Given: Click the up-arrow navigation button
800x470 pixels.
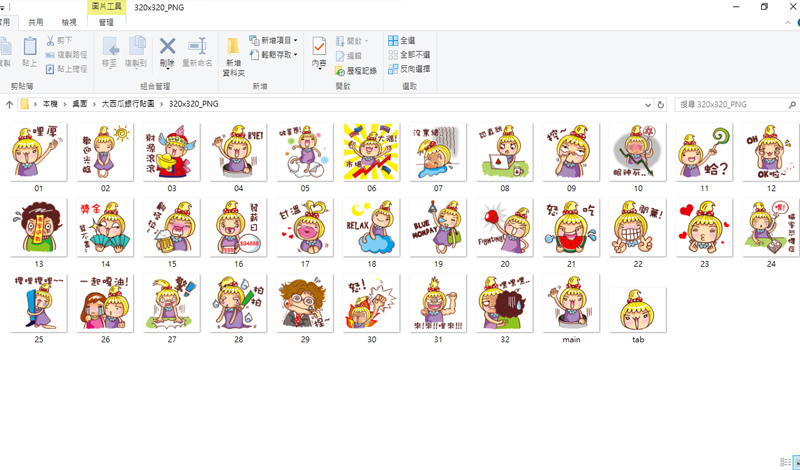Looking at the screenshot, I should (x=9, y=105).
